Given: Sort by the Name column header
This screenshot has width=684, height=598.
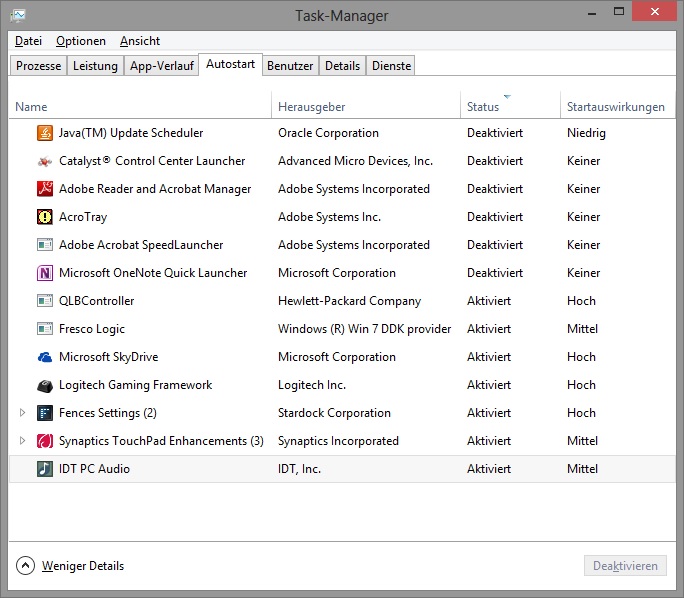Looking at the screenshot, I should [x=140, y=107].
